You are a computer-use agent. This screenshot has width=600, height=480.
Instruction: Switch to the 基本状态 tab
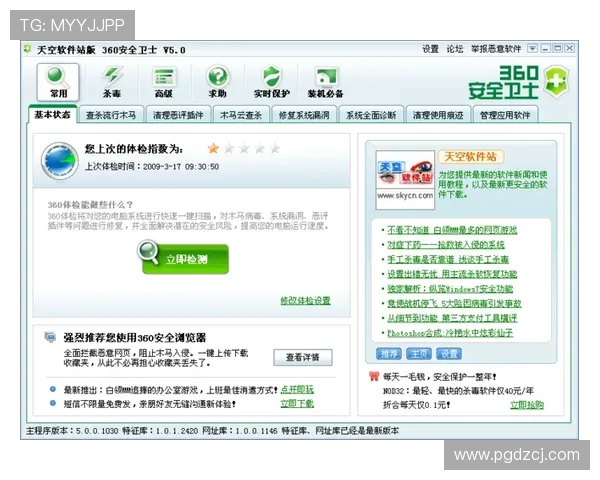(x=52, y=114)
